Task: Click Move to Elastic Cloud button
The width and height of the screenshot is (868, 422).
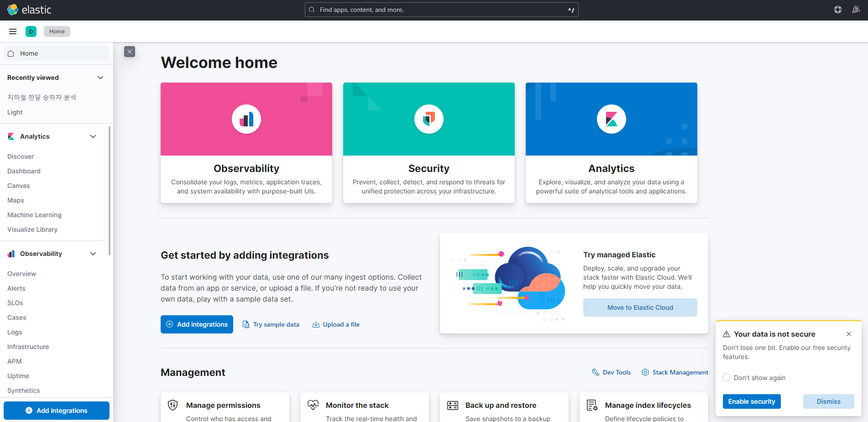Action: (640, 307)
